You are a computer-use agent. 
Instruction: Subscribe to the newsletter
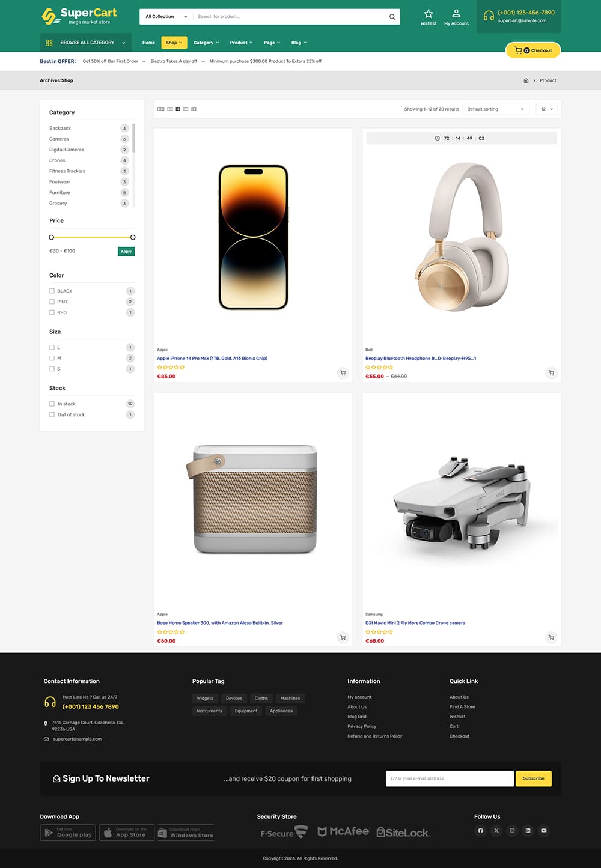tap(533, 778)
